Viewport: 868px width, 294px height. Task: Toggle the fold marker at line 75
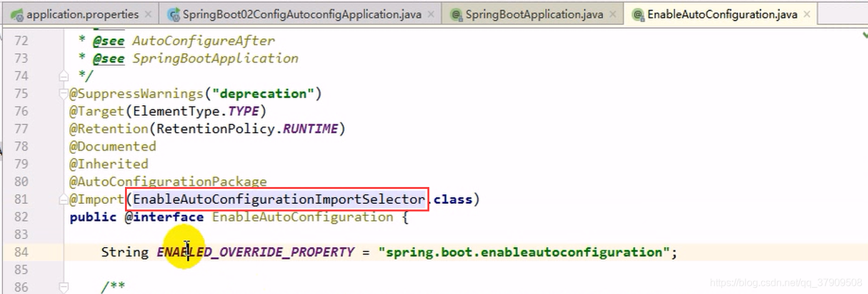(63, 94)
